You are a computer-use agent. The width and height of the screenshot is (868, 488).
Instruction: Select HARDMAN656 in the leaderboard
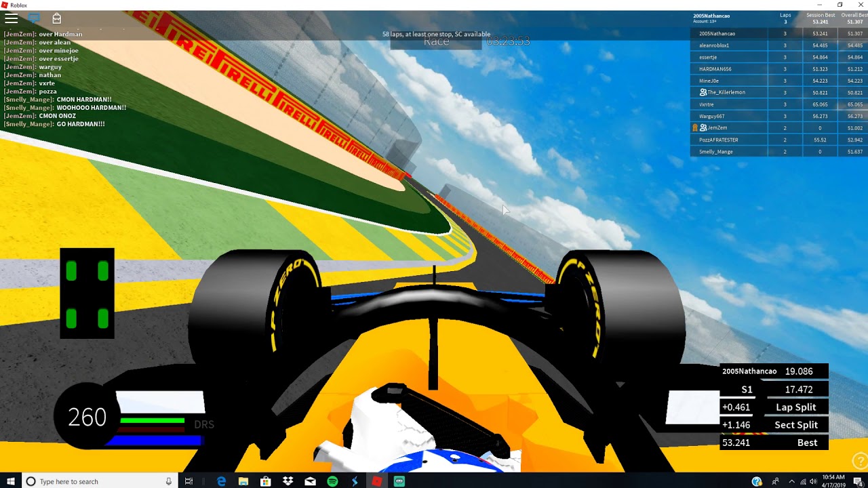[778, 69]
